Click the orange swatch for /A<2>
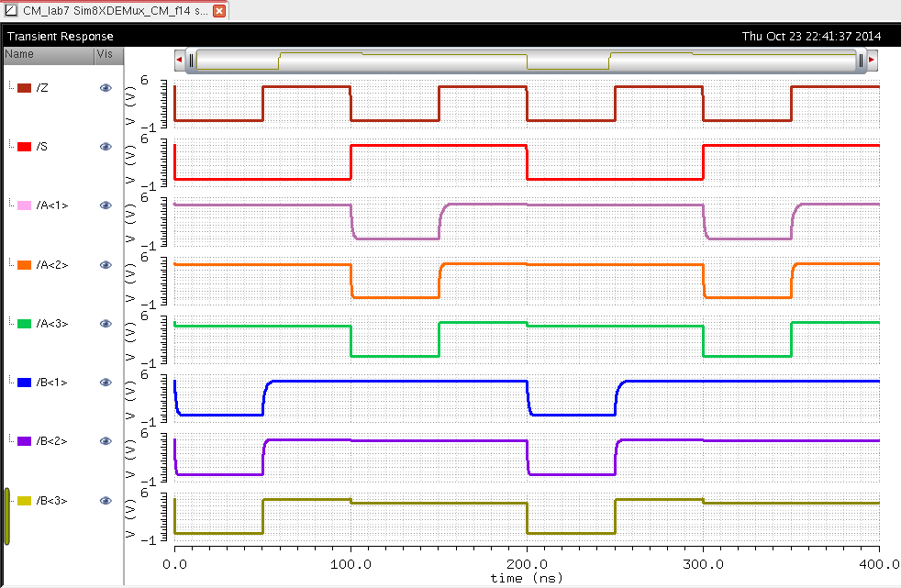The height and width of the screenshot is (588, 901). [x=25, y=265]
